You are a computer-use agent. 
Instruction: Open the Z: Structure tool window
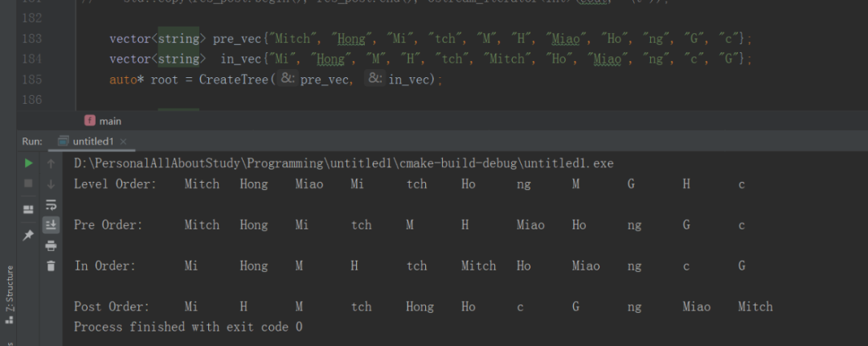click(10, 294)
